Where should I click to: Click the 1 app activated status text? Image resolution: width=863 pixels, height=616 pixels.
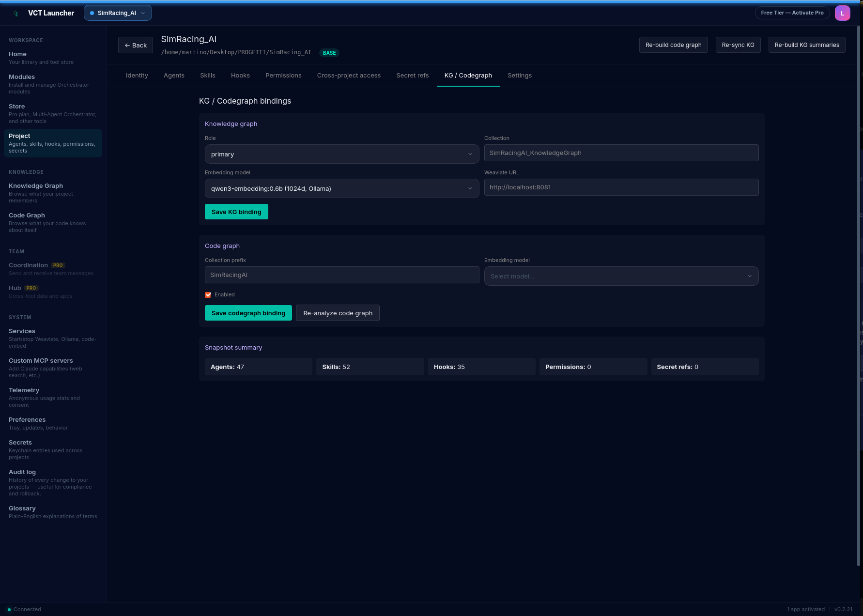[805, 609]
